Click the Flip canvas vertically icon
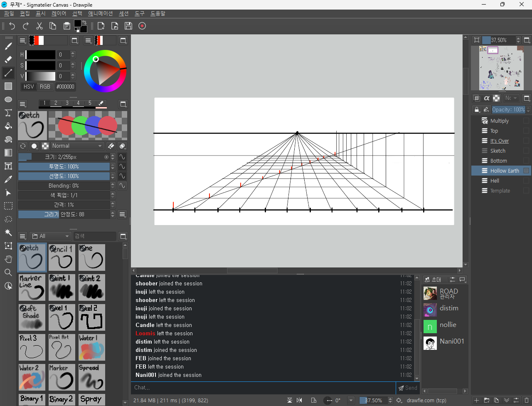The height and width of the screenshot is (406, 532). 290,400
